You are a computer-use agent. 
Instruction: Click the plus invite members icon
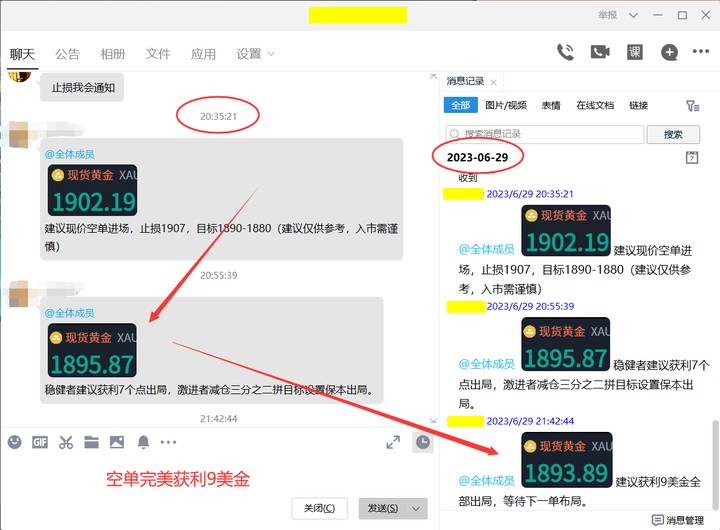click(x=669, y=52)
